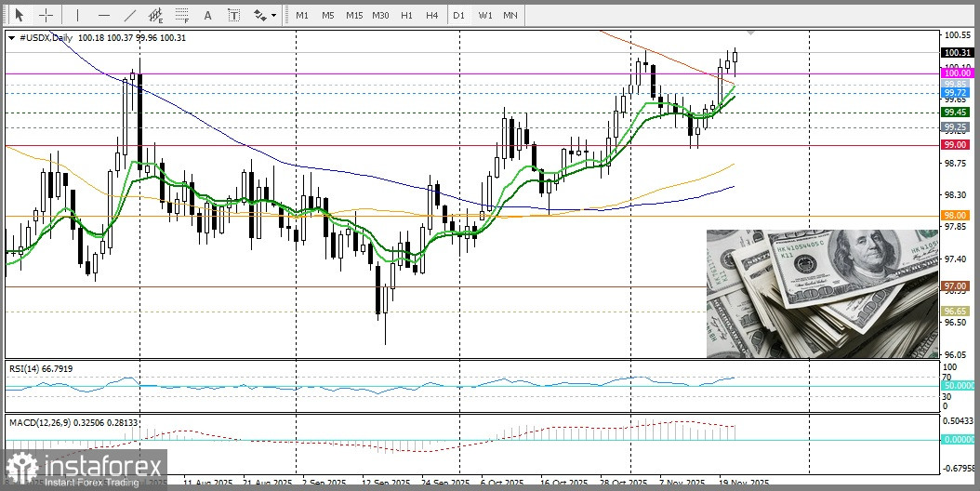Select the trendline drawing tool
980x491 pixels.
130,15
